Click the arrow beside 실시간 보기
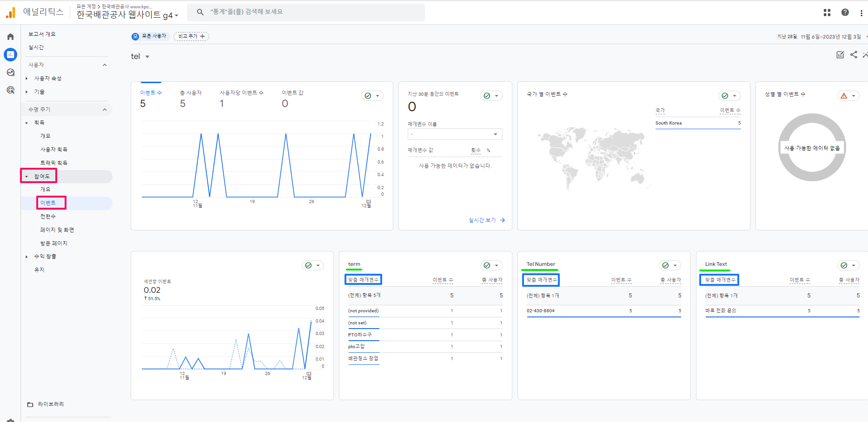Image resolution: width=868 pixels, height=422 pixels. click(x=503, y=220)
